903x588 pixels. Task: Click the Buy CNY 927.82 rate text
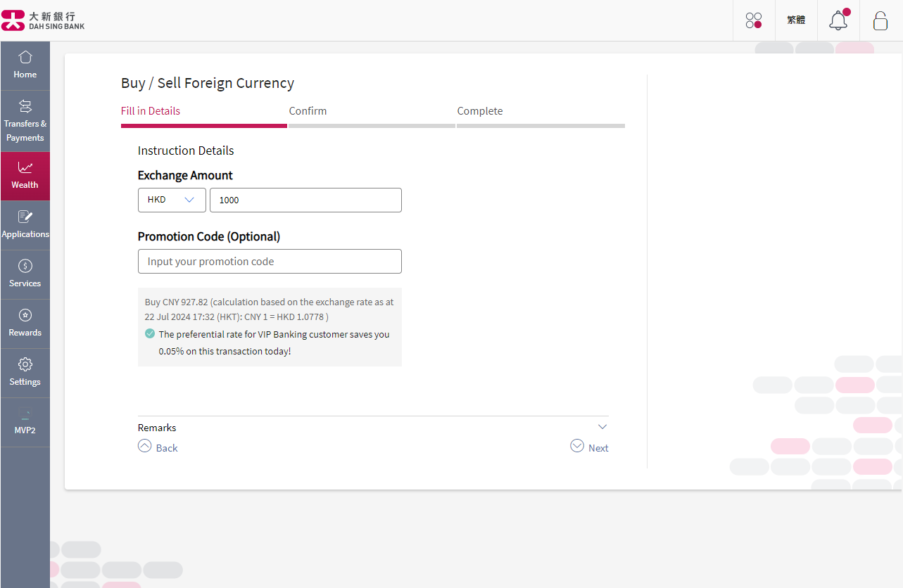click(269, 309)
